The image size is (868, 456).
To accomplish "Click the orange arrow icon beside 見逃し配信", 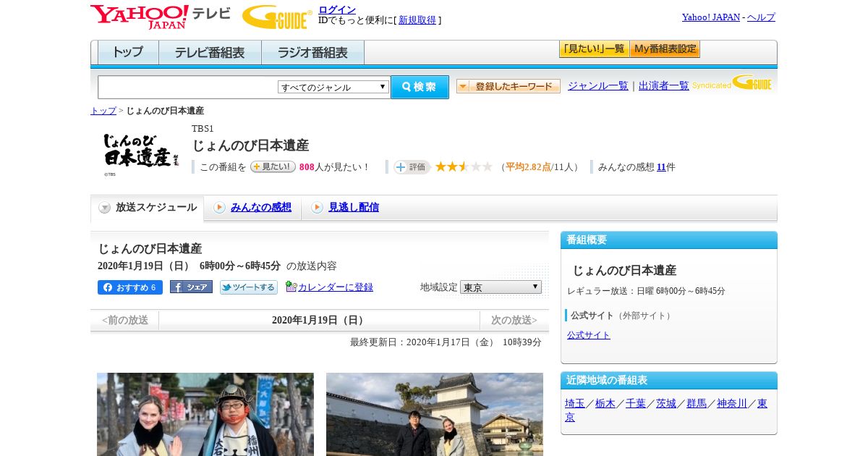I will [x=317, y=208].
